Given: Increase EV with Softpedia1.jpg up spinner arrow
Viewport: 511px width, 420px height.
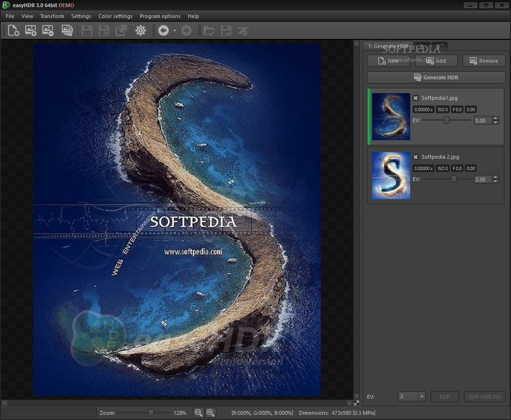Looking at the screenshot, I should point(495,118).
